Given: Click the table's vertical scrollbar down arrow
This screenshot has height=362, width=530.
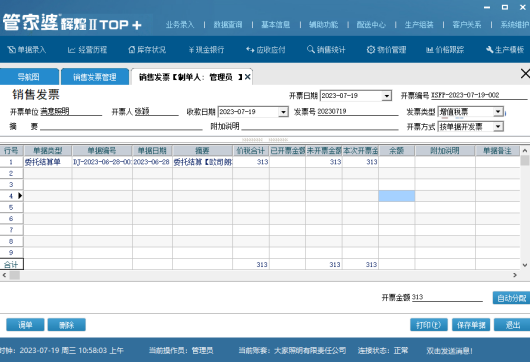Looking at the screenshot, I should pyautogui.click(x=525, y=265).
